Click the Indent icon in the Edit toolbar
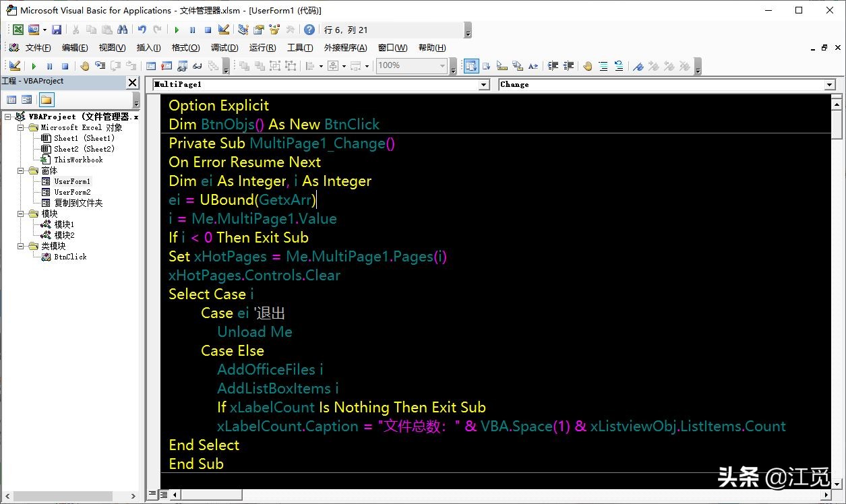Image resolution: width=846 pixels, height=504 pixels. pyautogui.click(x=553, y=66)
